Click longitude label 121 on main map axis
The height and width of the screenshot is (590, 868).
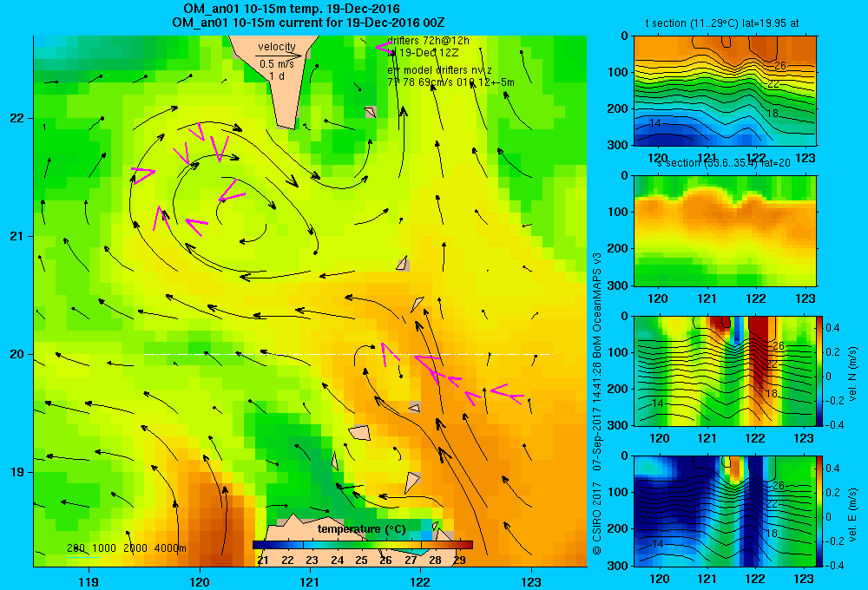(310, 581)
